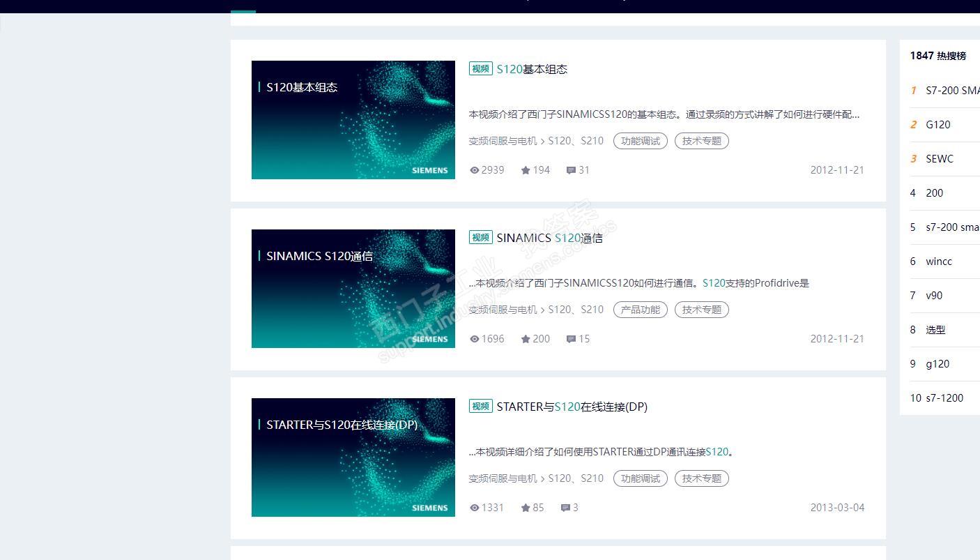Select 技术专题 tag under S120基本组态
The width and height of the screenshot is (980, 560).
(x=702, y=141)
